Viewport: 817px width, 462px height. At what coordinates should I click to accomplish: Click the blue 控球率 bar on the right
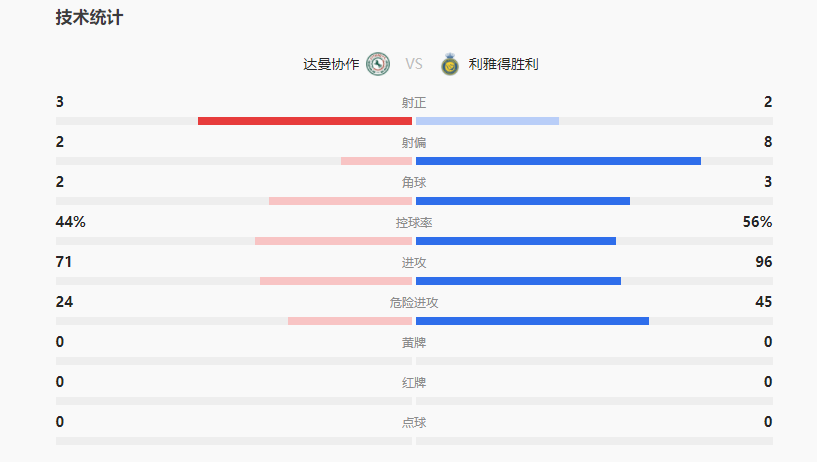[516, 241]
